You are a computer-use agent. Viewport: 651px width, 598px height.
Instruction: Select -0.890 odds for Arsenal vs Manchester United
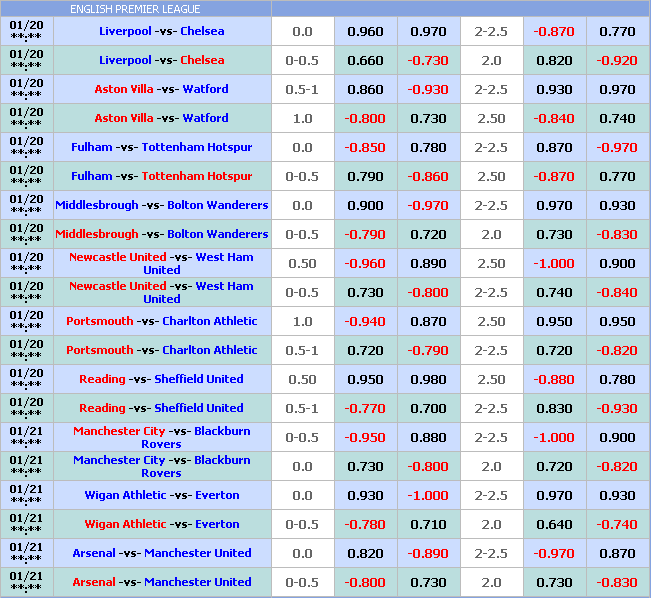(x=428, y=553)
